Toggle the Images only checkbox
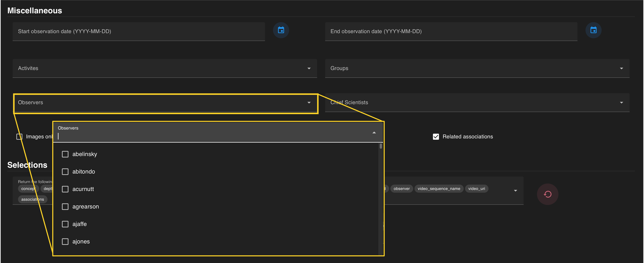 coord(19,137)
